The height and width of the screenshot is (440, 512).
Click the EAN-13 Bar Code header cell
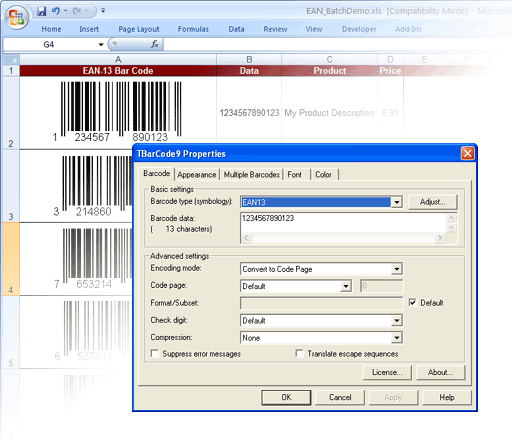click(118, 71)
